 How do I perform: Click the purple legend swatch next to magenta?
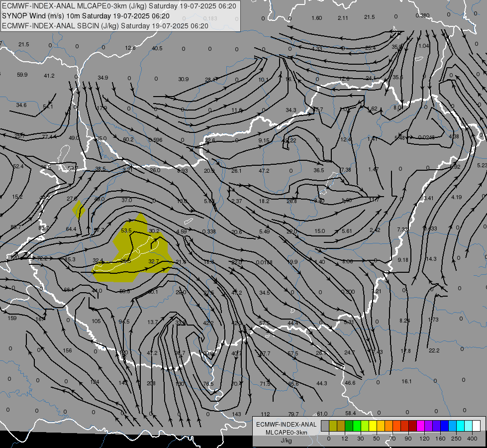[429, 426]
